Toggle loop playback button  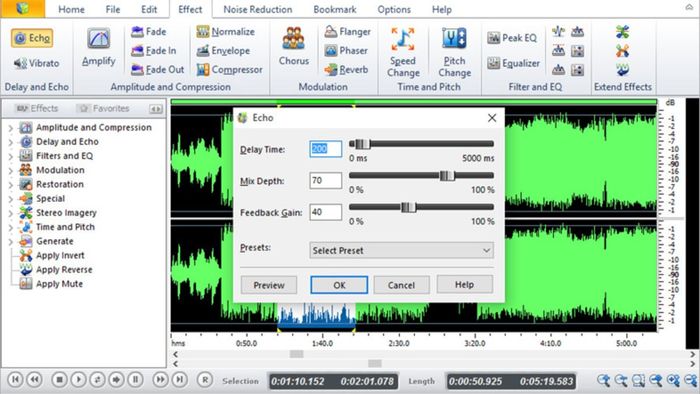97,380
